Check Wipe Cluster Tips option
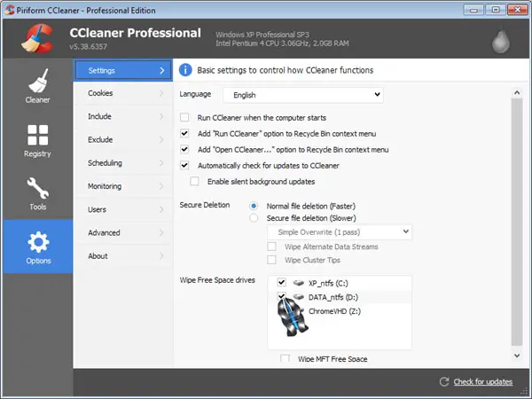 tap(272, 260)
